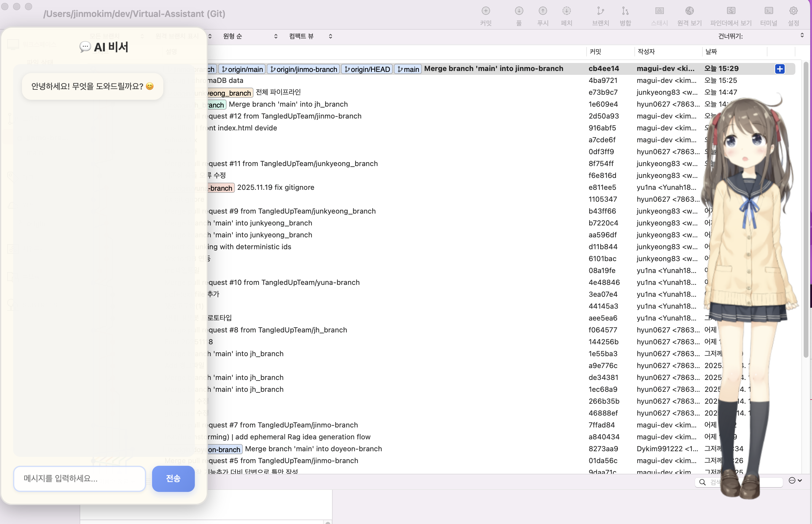Image resolution: width=812 pixels, height=524 pixels.
Task: Click the blue plus button on top commit
Action: 780,69
